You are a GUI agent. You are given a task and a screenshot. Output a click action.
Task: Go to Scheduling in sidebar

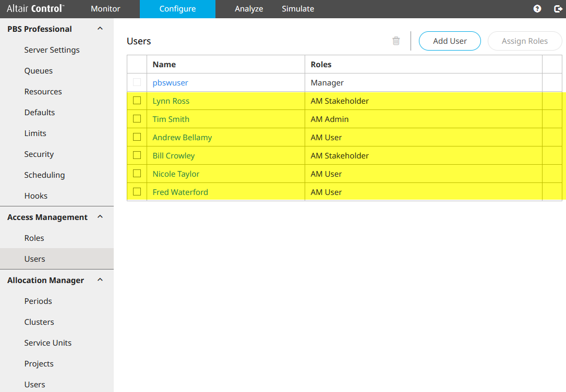pyautogui.click(x=44, y=175)
